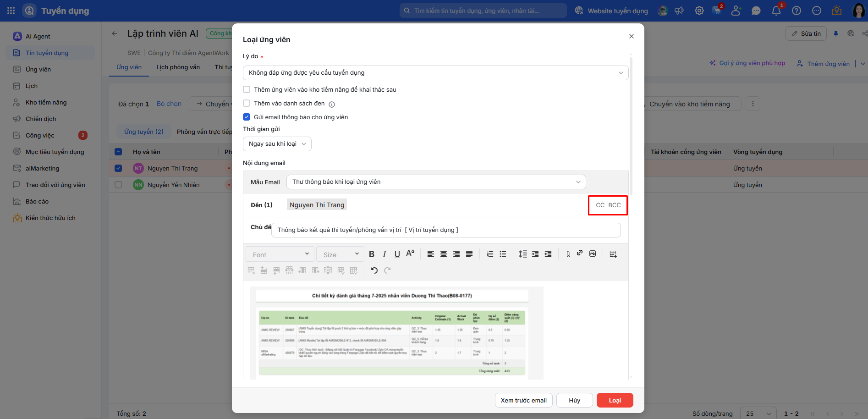
Task: Open announcements megaphone icon
Action: 679,11
